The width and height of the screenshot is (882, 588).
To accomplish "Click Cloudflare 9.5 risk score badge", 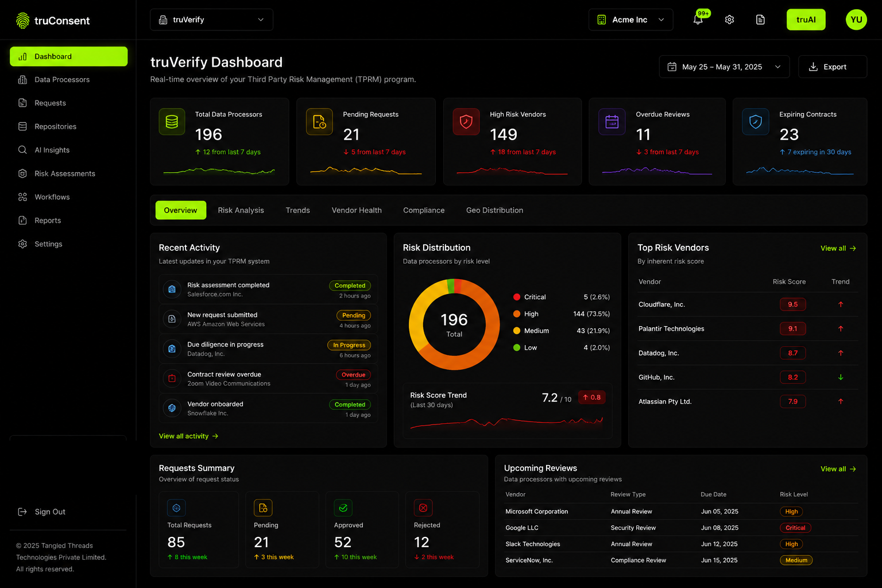I will click(x=792, y=304).
